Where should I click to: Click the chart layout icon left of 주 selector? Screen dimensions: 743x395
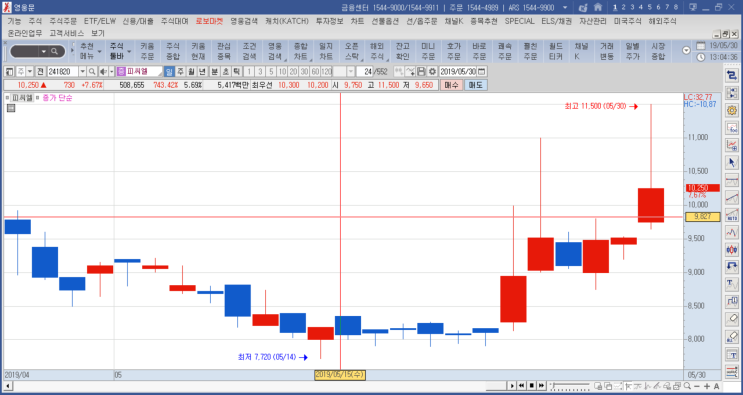(9, 72)
